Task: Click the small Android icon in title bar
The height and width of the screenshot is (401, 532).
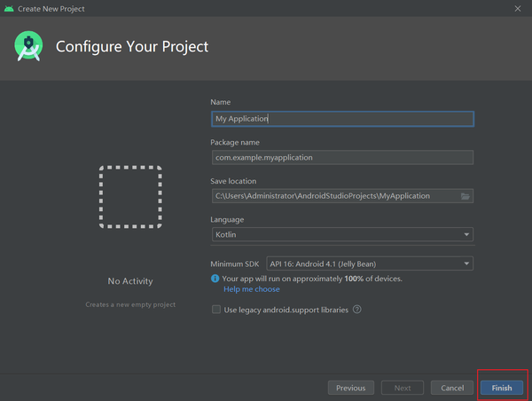Action: [10, 8]
